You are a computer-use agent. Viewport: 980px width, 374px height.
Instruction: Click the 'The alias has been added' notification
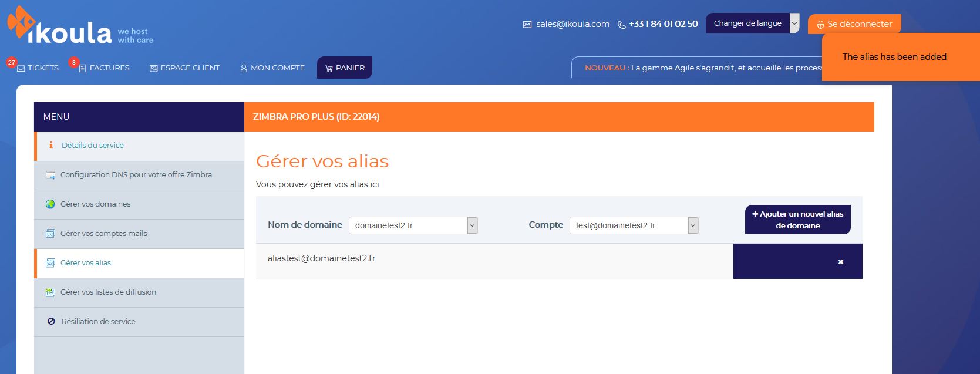click(901, 57)
